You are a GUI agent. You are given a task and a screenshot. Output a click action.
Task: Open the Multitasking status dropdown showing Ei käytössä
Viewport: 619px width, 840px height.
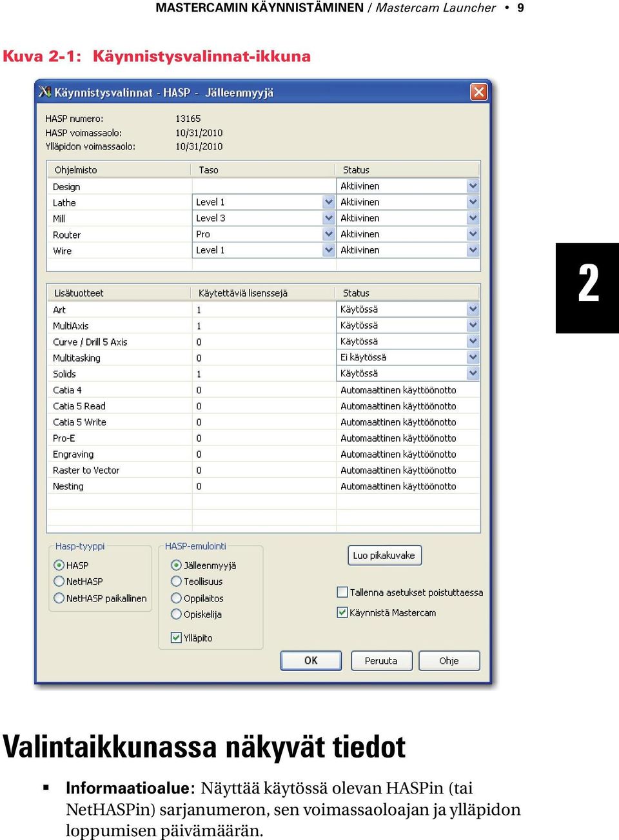[473, 357]
